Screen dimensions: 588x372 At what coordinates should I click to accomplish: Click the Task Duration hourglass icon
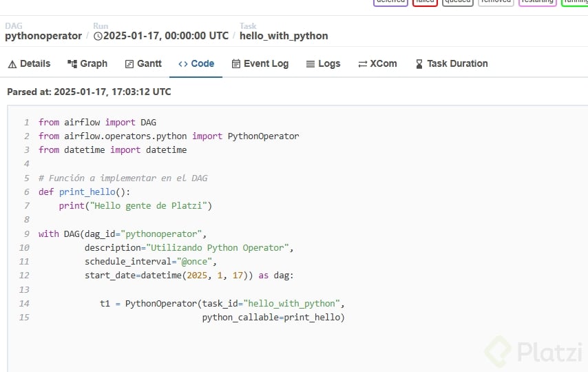click(x=419, y=64)
